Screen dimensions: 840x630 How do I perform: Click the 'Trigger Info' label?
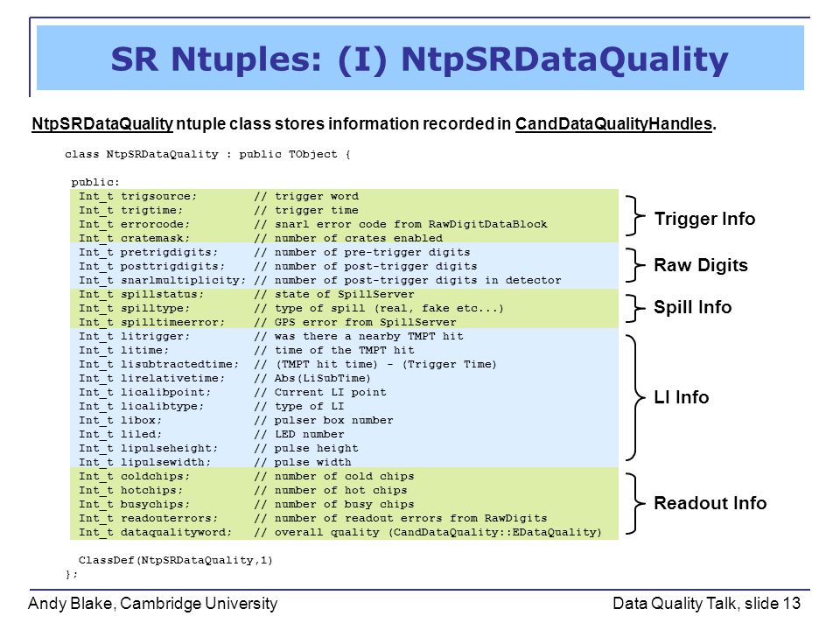pos(704,219)
